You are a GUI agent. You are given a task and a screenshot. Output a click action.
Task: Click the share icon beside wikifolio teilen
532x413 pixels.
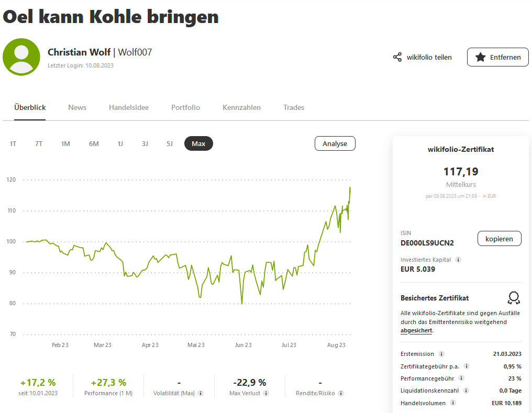(x=397, y=57)
